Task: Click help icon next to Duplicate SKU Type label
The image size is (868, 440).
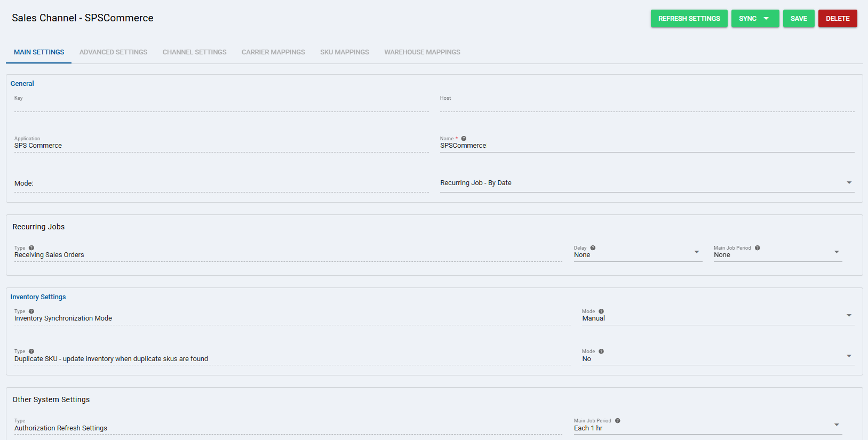Action: click(x=31, y=351)
